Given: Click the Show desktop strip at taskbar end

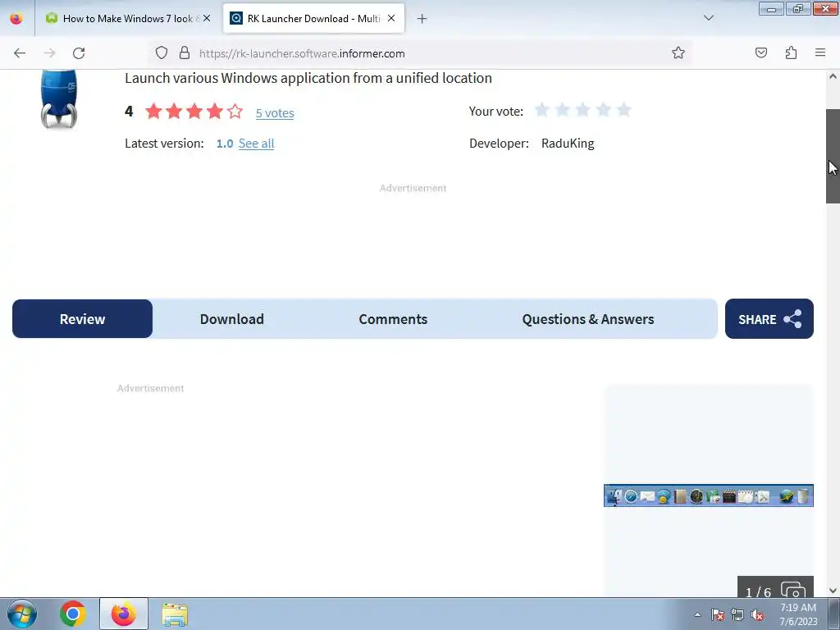Looking at the screenshot, I should coord(834,614).
